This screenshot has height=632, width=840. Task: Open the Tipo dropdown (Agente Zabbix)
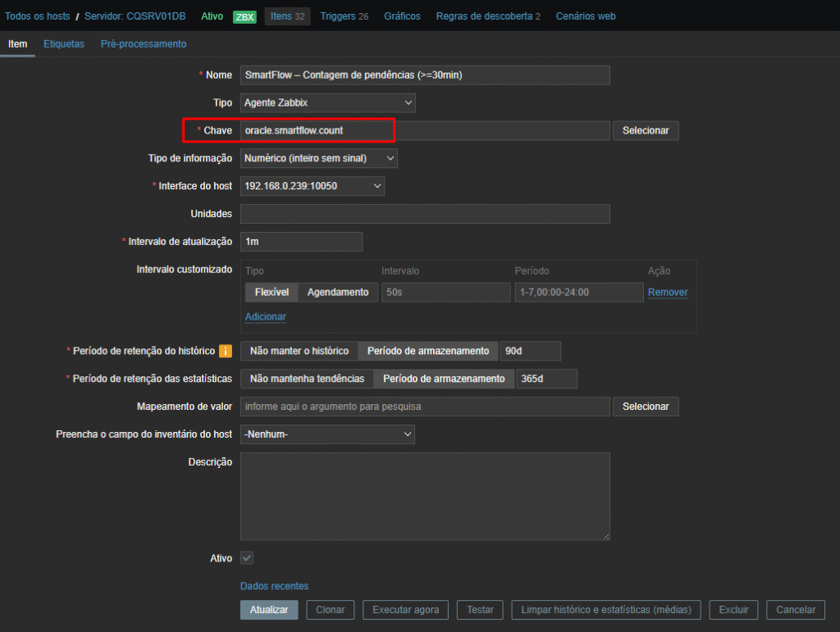point(328,102)
